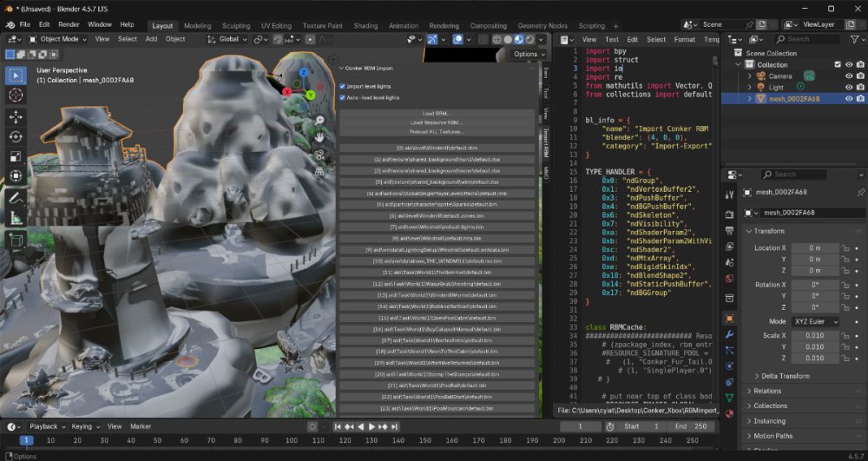Click the viewport zoom magnifier icon
Image resolution: width=868 pixels, height=461 pixels.
pyautogui.click(x=320, y=120)
